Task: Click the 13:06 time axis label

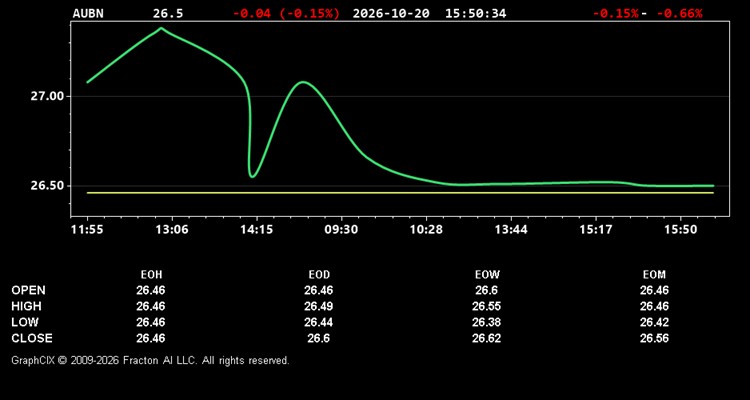Action: (172, 230)
